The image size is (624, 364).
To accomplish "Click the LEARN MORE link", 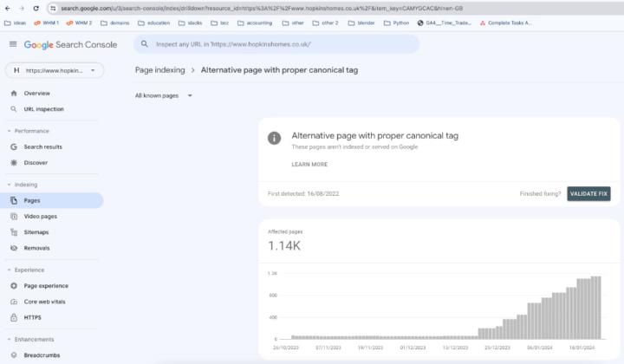I will coord(309,165).
